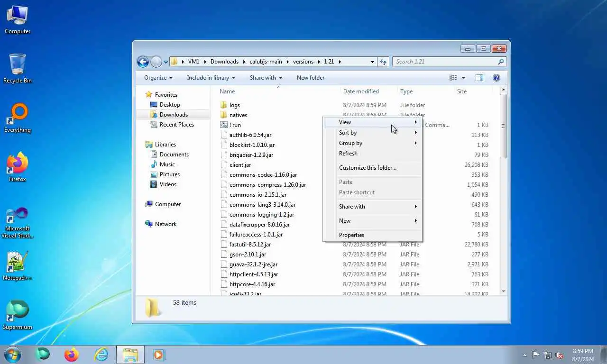
Task: Open the Sort by context submenu
Action: 372,133
